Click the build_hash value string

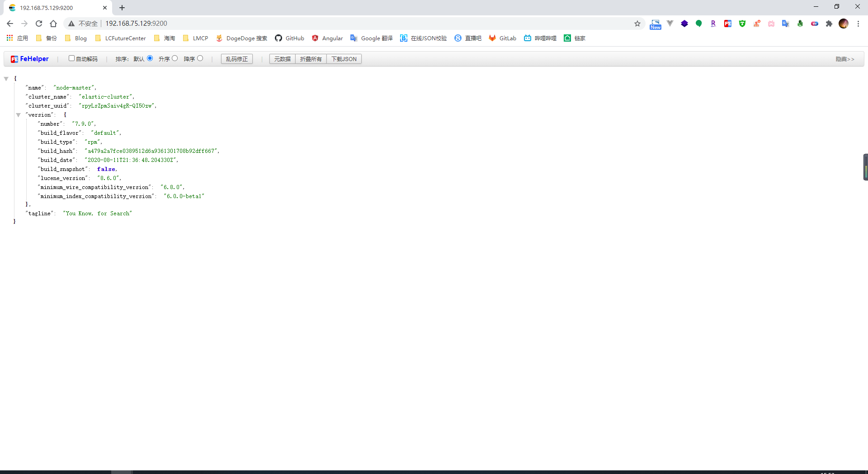(x=151, y=151)
